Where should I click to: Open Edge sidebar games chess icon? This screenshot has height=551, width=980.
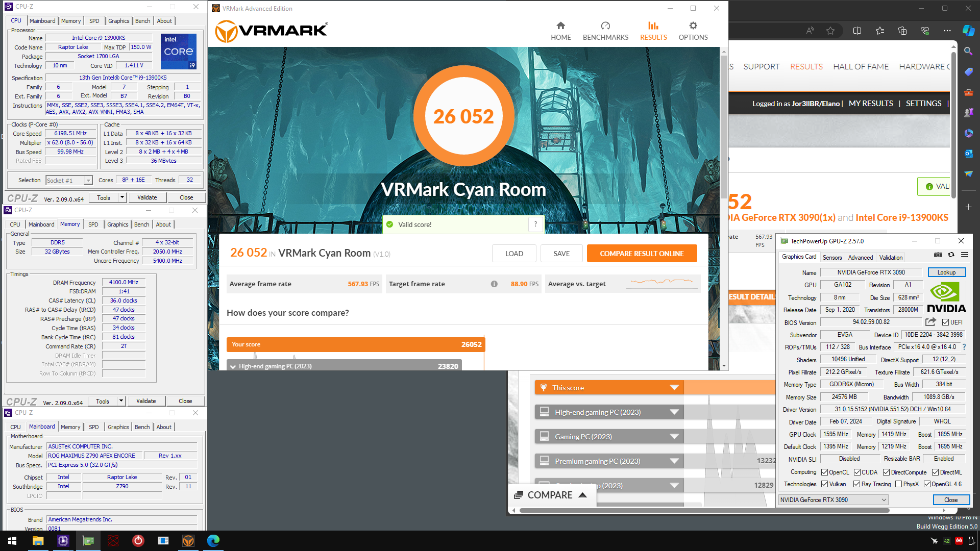(968, 113)
